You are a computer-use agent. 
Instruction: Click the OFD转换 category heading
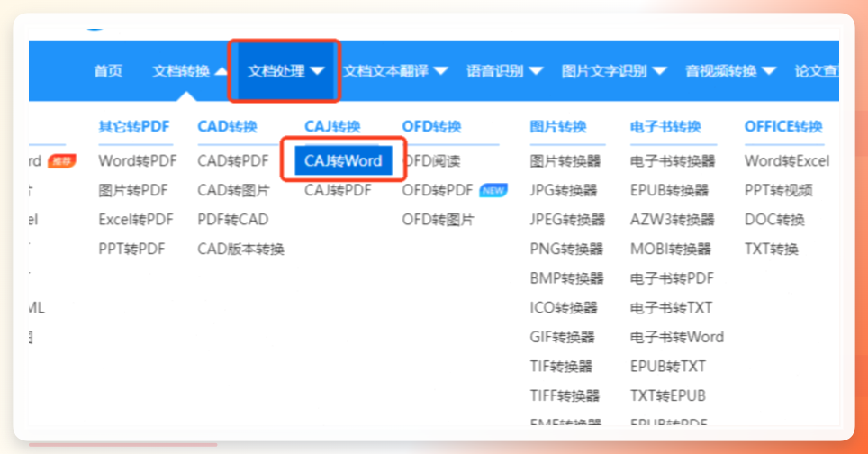tap(432, 127)
